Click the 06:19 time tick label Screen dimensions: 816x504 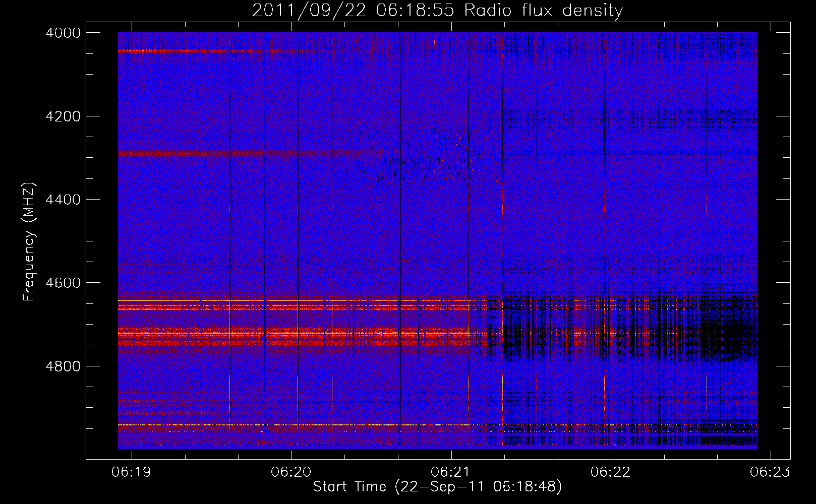tap(132, 472)
